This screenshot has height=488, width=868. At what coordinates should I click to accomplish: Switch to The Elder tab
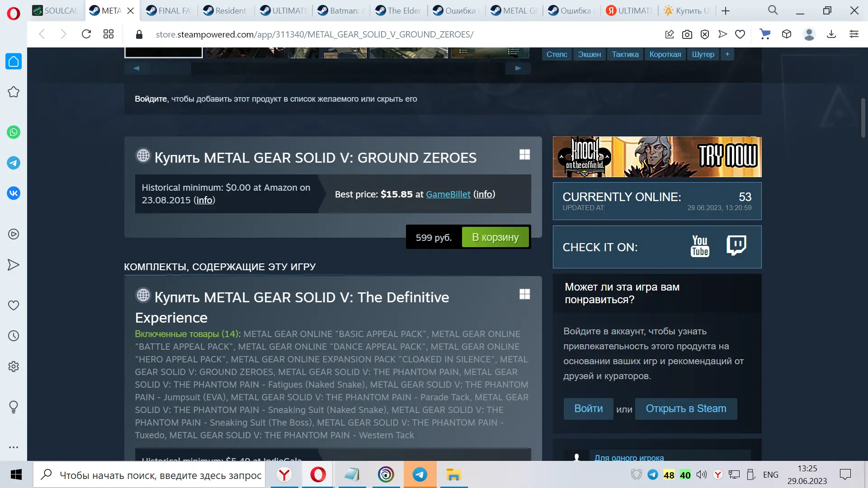[x=399, y=11]
